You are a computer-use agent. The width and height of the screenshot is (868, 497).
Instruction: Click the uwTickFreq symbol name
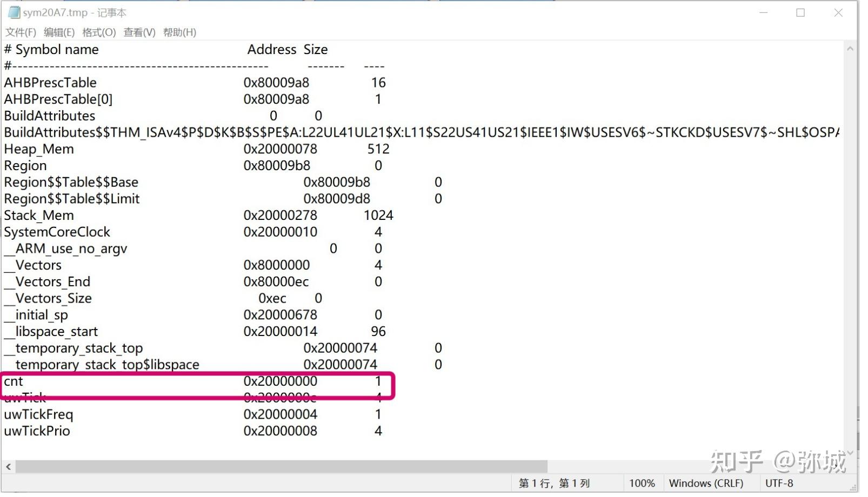[38, 415]
